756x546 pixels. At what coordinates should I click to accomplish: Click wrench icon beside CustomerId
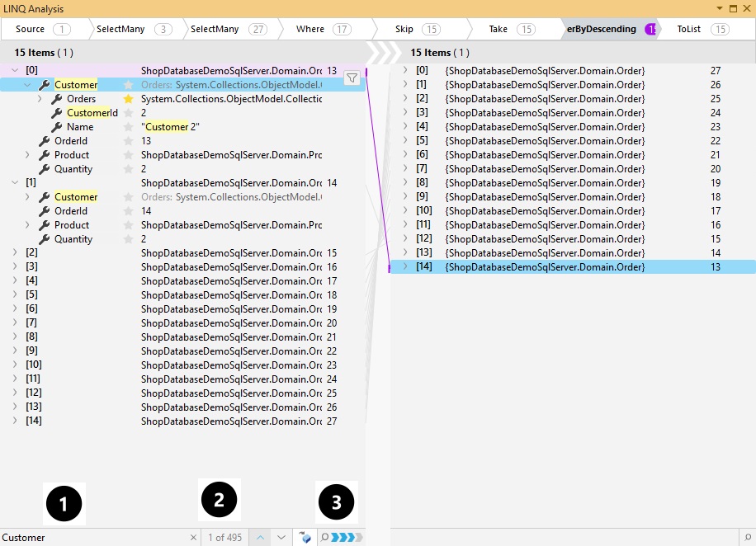pyautogui.click(x=57, y=113)
